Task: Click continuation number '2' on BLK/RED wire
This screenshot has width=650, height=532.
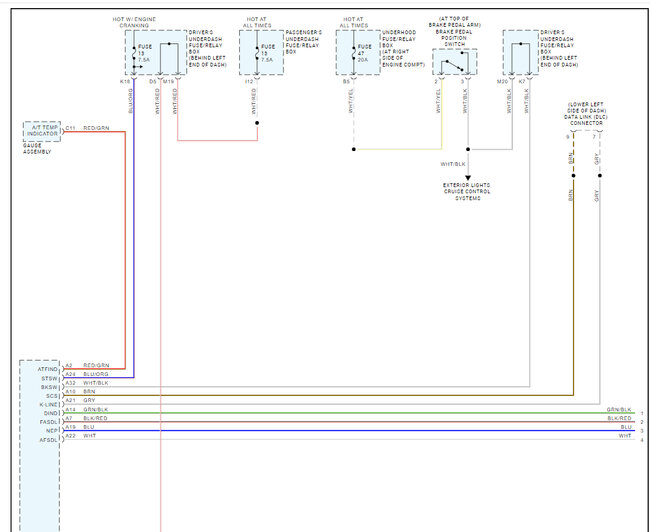Action: click(x=642, y=423)
